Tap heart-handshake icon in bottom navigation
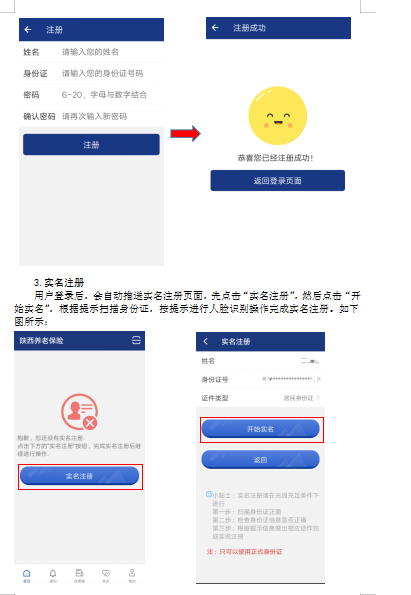Viewport: 411px width, 595px height. coord(106,575)
